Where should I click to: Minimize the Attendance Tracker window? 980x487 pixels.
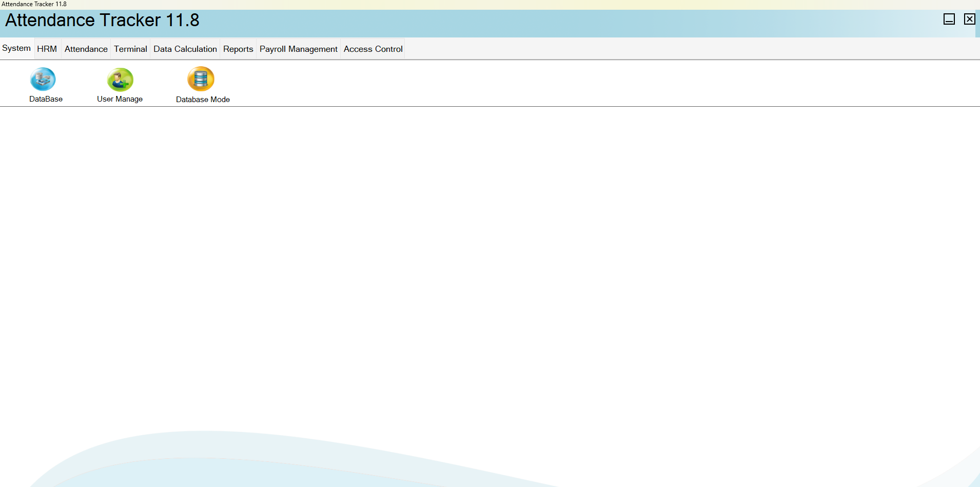(x=949, y=20)
